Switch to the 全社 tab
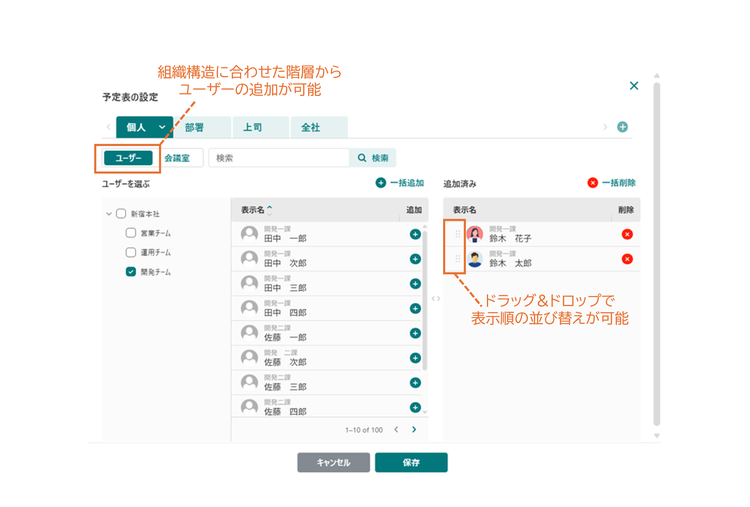750x507 pixels. click(x=319, y=127)
